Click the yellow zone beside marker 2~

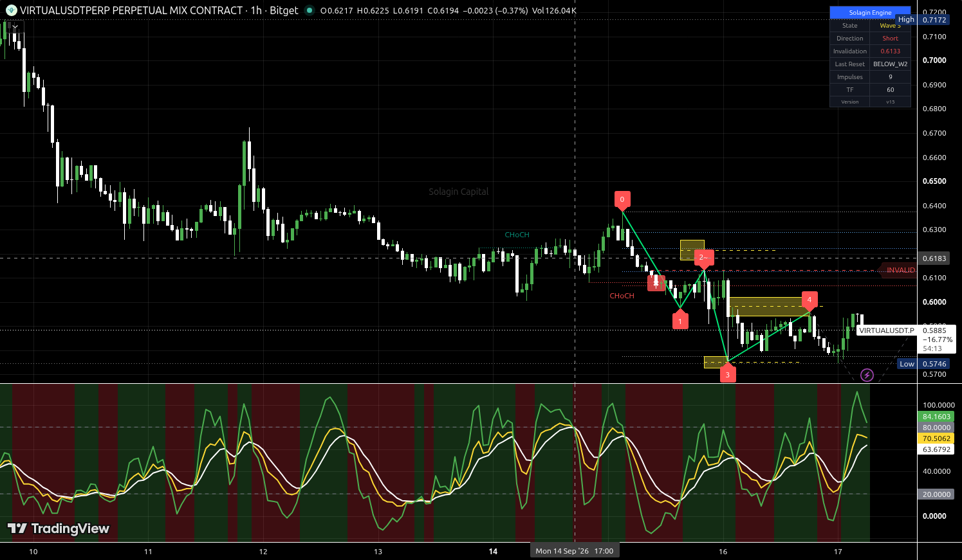(x=692, y=250)
